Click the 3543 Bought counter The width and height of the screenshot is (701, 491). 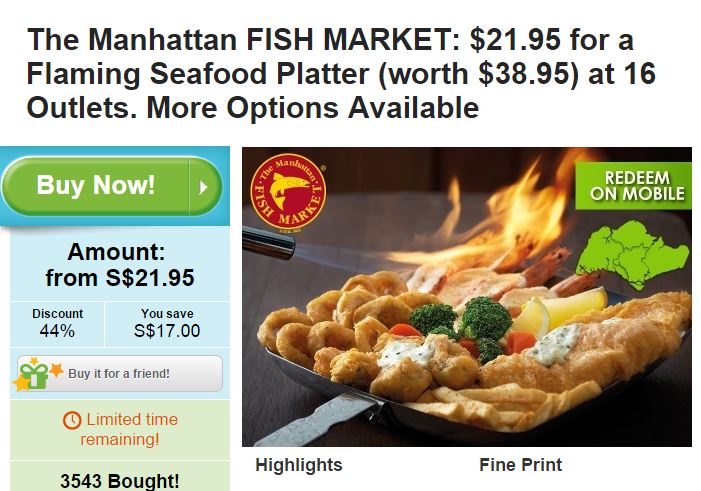pos(120,480)
